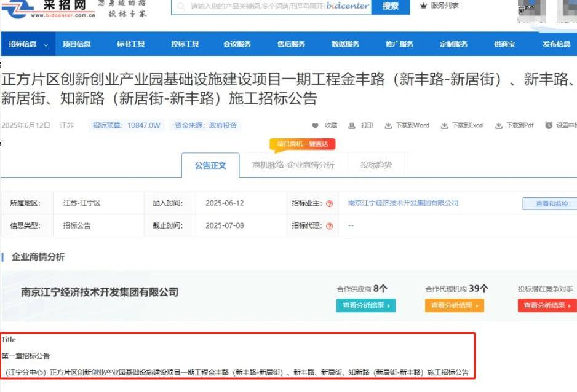Viewport: 577px width, 392px height.
Task: Click the download icon for 下载到Word
Action: click(388, 125)
